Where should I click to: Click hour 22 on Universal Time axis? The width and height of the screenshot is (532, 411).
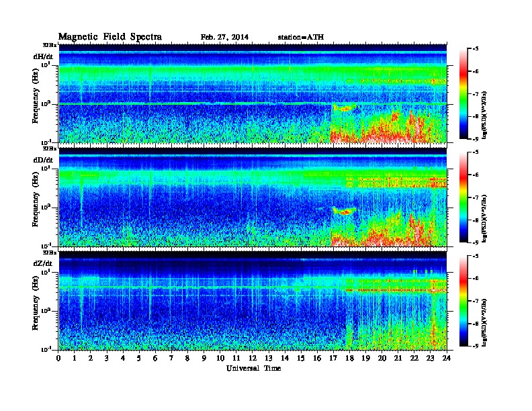(414, 358)
